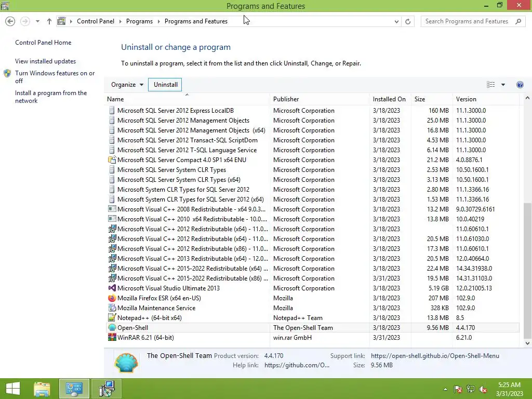The height and width of the screenshot is (399, 532).
Task: Click the search magnifier icon
Action: [518, 21]
